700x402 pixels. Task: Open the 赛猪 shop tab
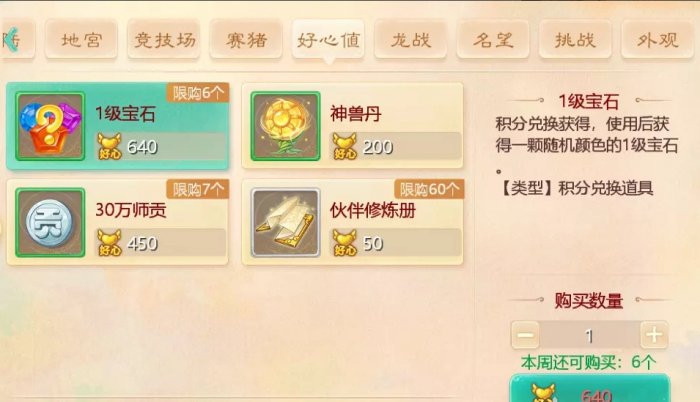click(x=246, y=39)
